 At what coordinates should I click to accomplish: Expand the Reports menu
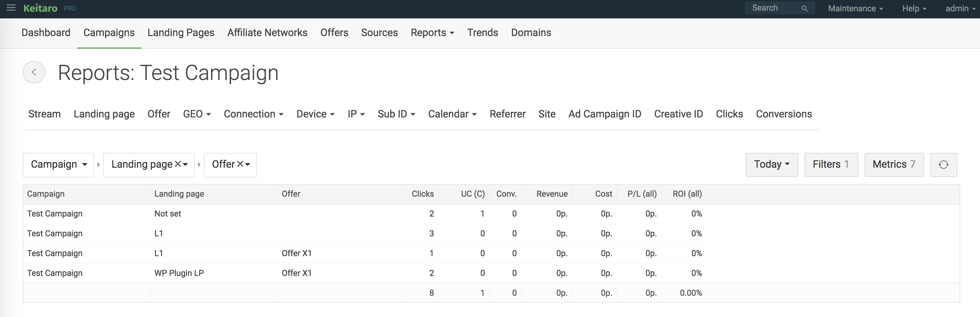[x=433, y=33]
